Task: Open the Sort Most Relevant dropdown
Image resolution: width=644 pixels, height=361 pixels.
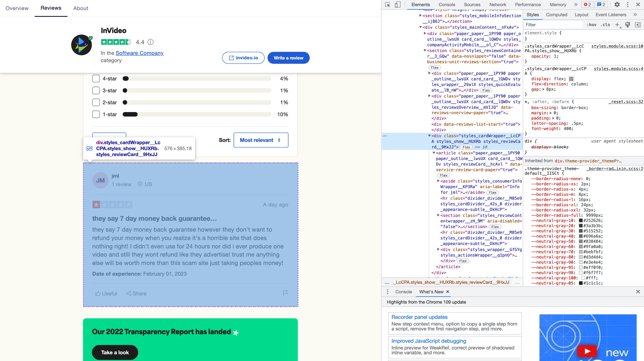Action: tap(260, 140)
